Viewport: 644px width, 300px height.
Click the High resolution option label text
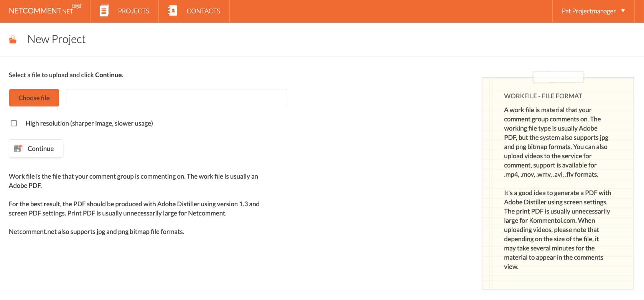[x=89, y=123]
